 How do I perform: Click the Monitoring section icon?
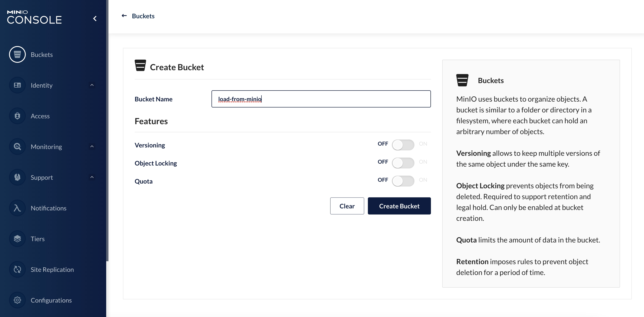17,147
